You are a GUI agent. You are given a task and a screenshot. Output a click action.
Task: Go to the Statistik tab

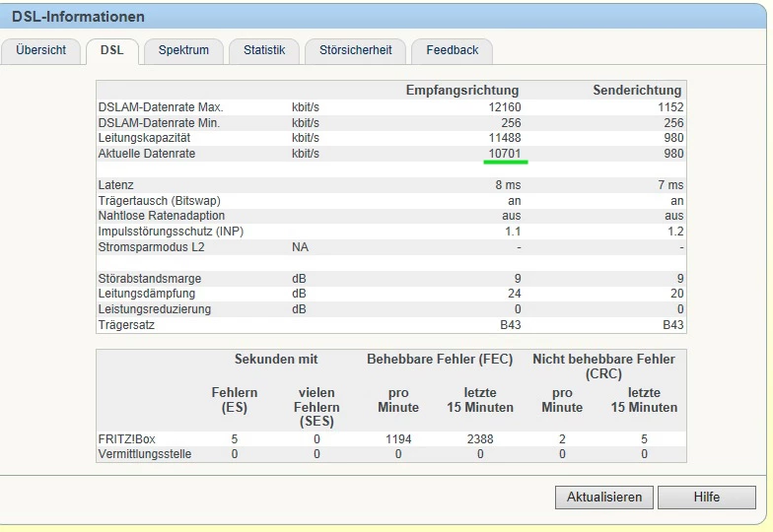(263, 50)
